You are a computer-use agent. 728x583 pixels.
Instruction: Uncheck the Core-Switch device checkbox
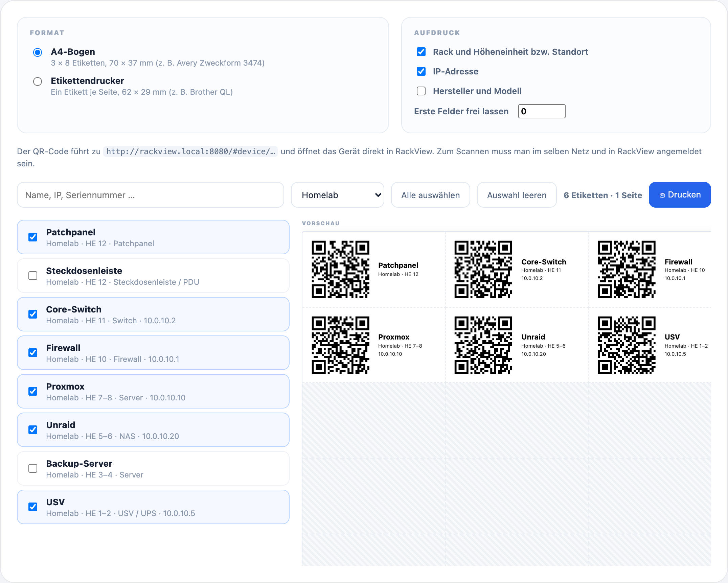[33, 314]
